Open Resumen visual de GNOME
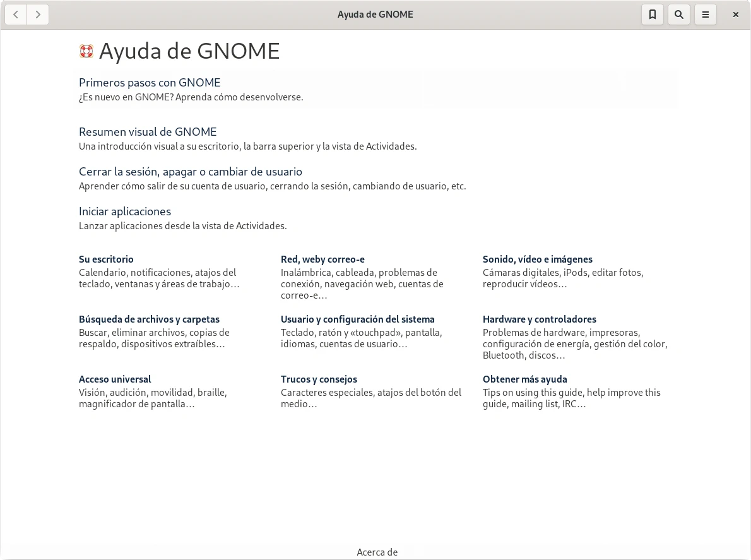This screenshot has width=751, height=560. [148, 132]
